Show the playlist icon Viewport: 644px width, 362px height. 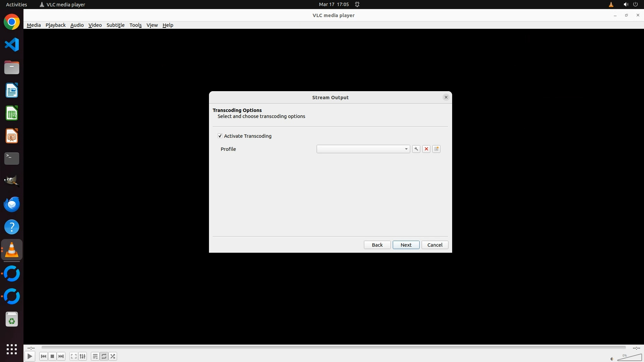click(95, 356)
